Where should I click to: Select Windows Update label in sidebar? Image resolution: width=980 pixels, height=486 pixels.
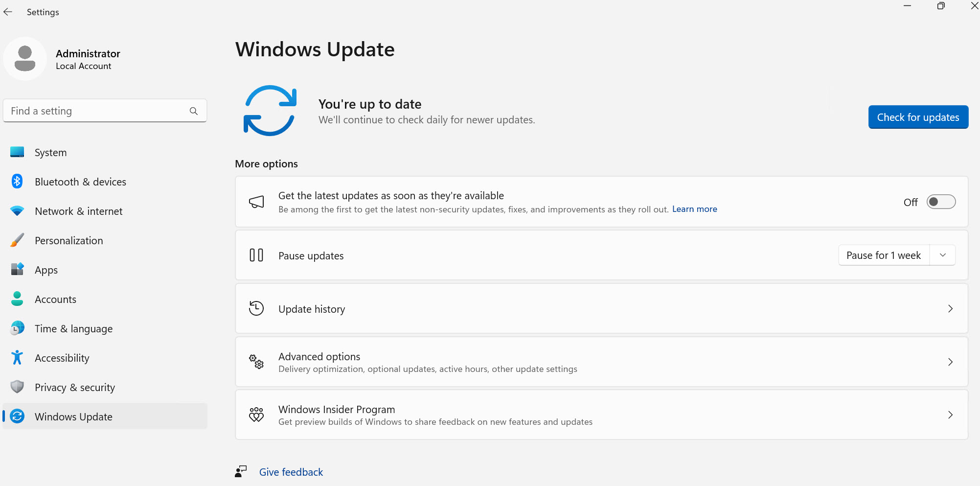(x=74, y=417)
